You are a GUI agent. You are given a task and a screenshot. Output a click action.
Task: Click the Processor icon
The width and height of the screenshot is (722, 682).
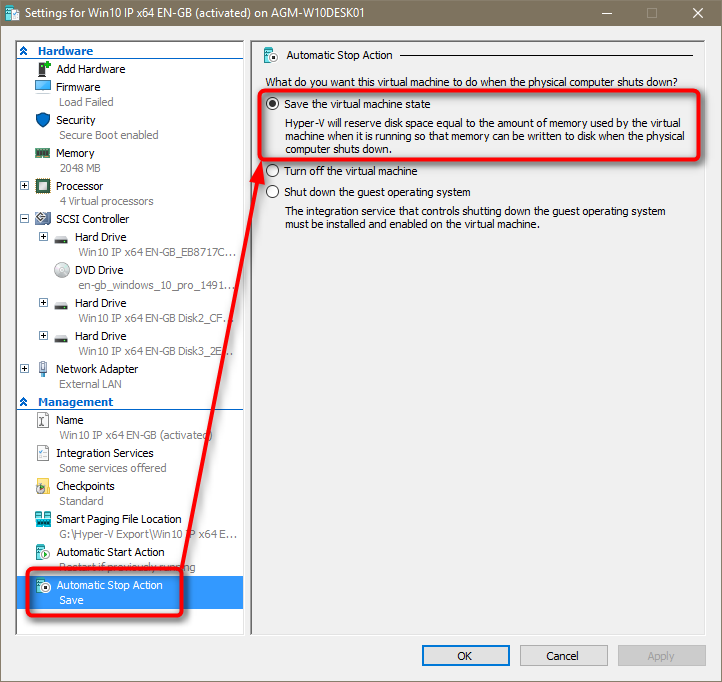43,186
